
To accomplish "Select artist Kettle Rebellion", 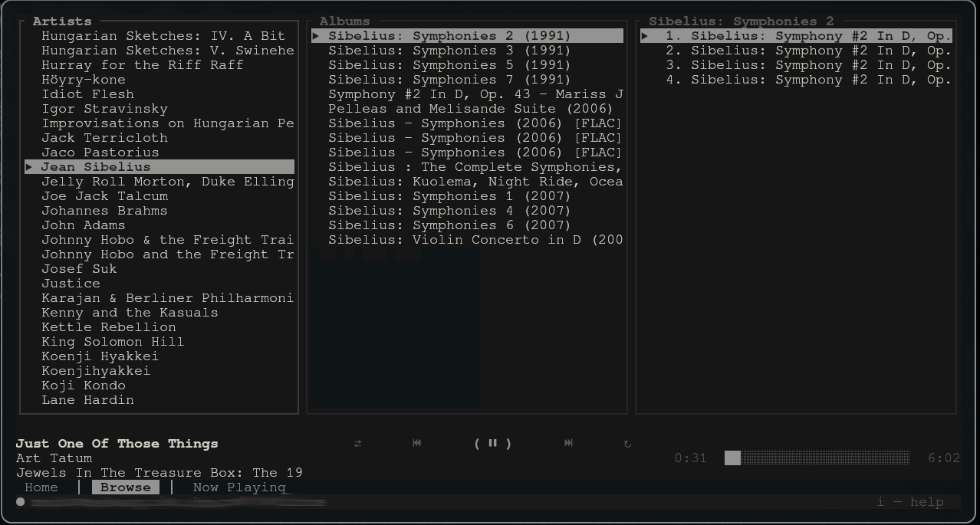I will coord(109,327).
